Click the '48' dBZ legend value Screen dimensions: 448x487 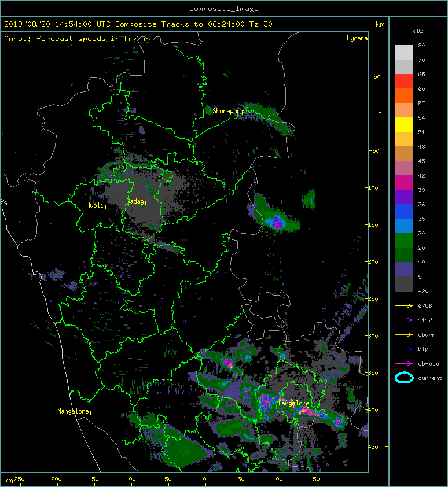(x=421, y=146)
